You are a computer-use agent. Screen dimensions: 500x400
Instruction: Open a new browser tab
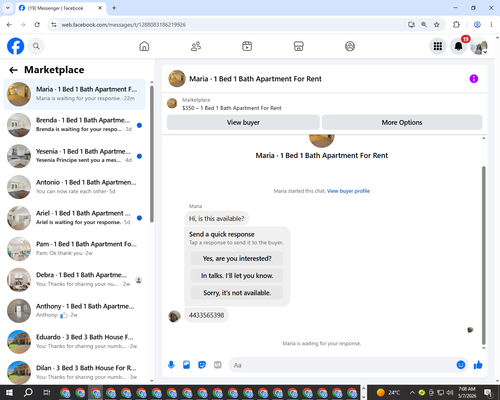pyautogui.click(x=114, y=8)
